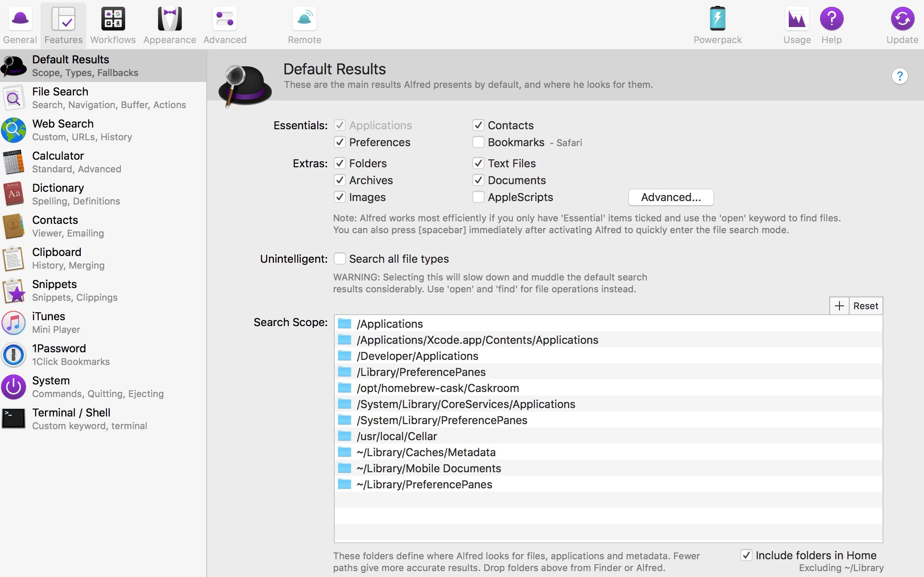Open Clipboard history settings
924x577 pixels.
103,258
